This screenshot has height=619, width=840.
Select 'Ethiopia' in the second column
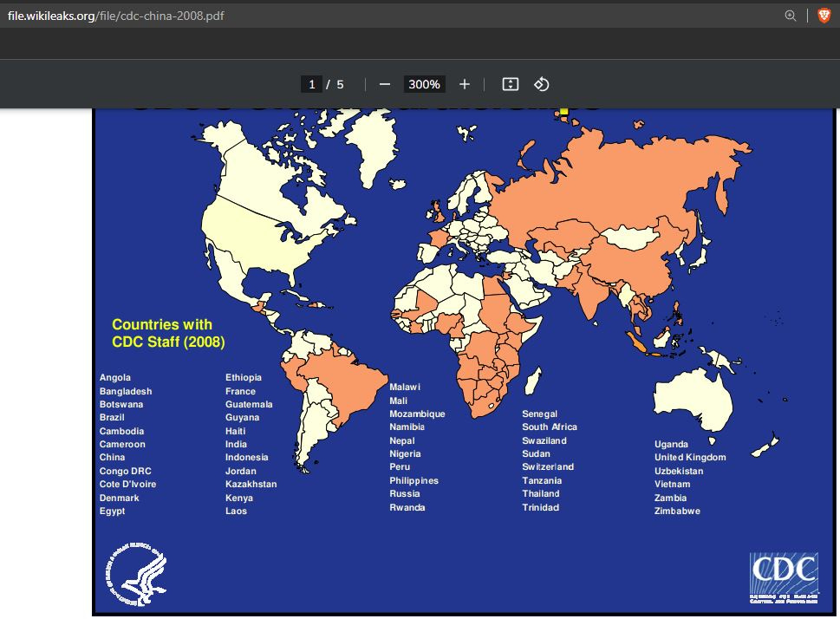click(x=244, y=377)
